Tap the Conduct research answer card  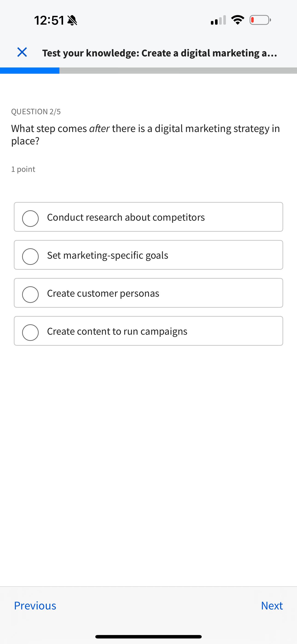pos(148,217)
